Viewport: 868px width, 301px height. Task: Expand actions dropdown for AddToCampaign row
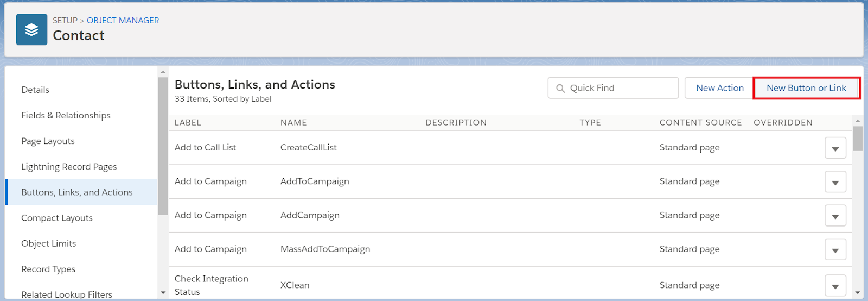[x=835, y=182]
